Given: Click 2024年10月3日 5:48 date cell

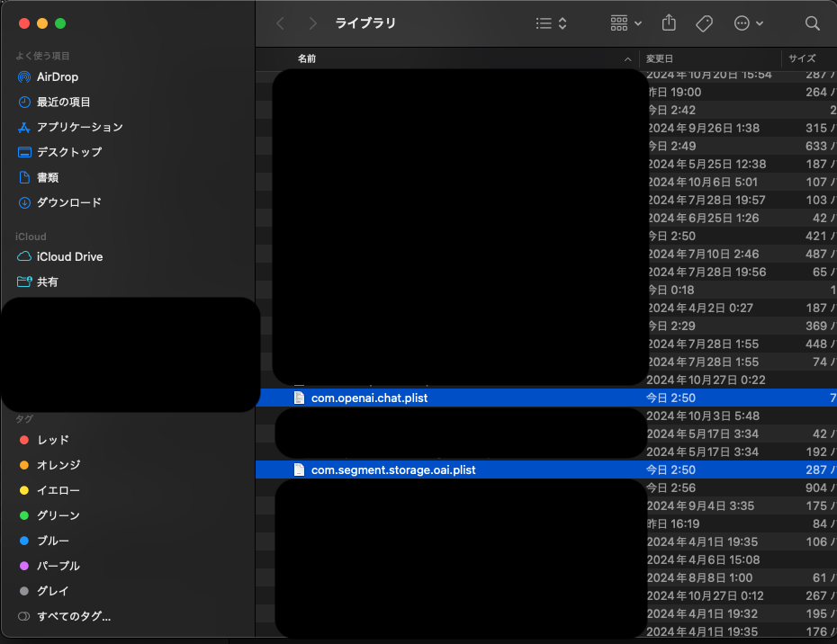Looking at the screenshot, I should (703, 416).
